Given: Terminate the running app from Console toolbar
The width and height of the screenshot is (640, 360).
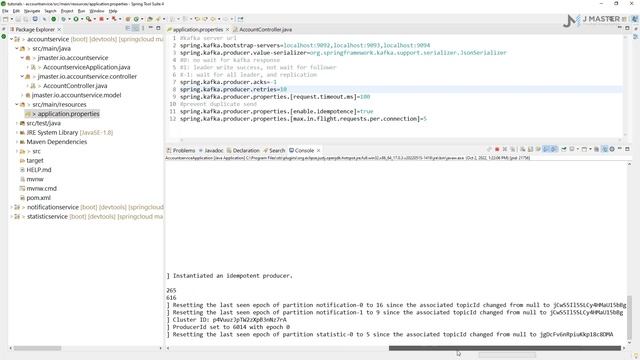Looking at the screenshot, I should coord(497,149).
